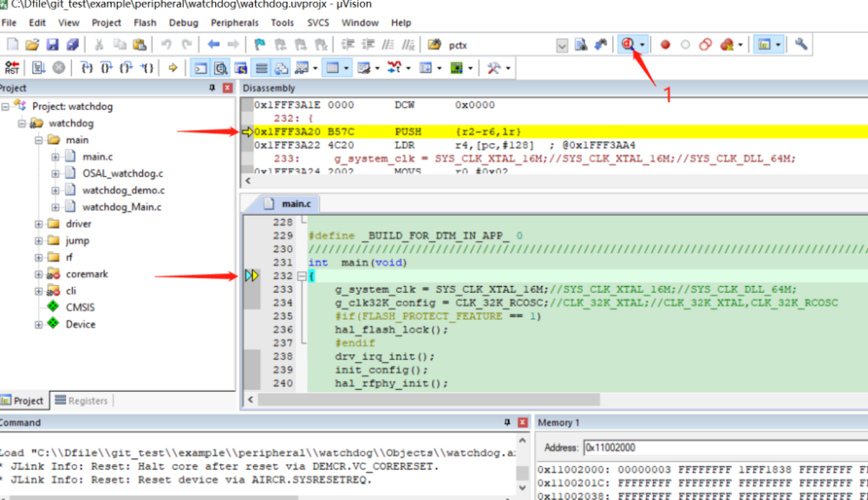Toggle the Command Window button

click(200, 68)
